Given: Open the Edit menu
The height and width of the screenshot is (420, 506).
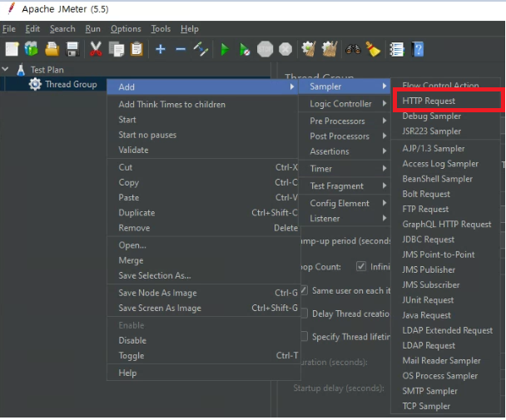Looking at the screenshot, I should (32, 29).
